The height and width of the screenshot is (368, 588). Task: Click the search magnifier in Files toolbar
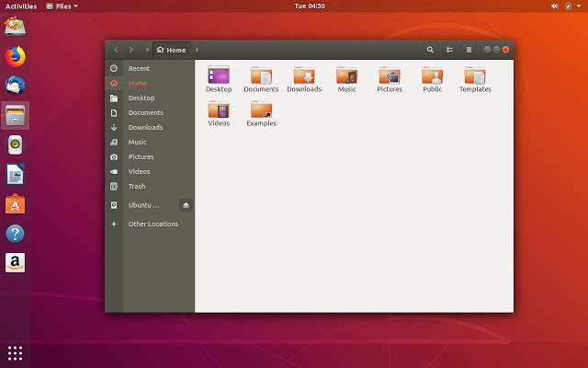pos(430,50)
